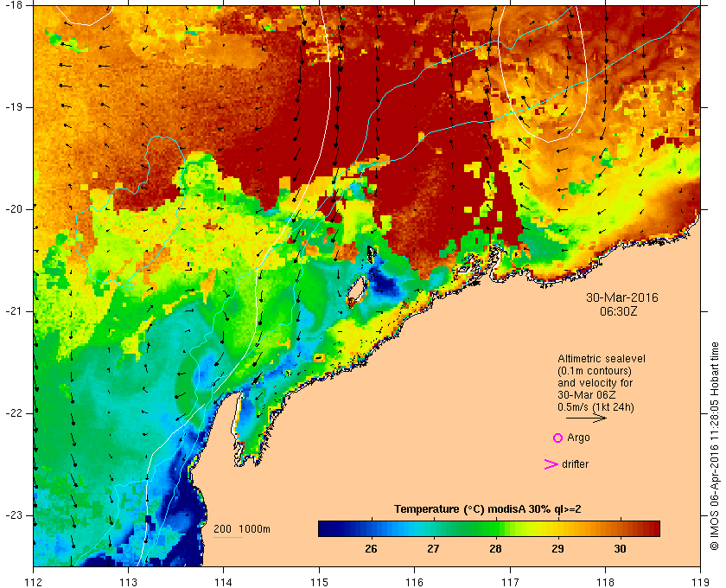Click the latitude axis label -22
Viewport: 726px width, 588px height.
click(13, 413)
